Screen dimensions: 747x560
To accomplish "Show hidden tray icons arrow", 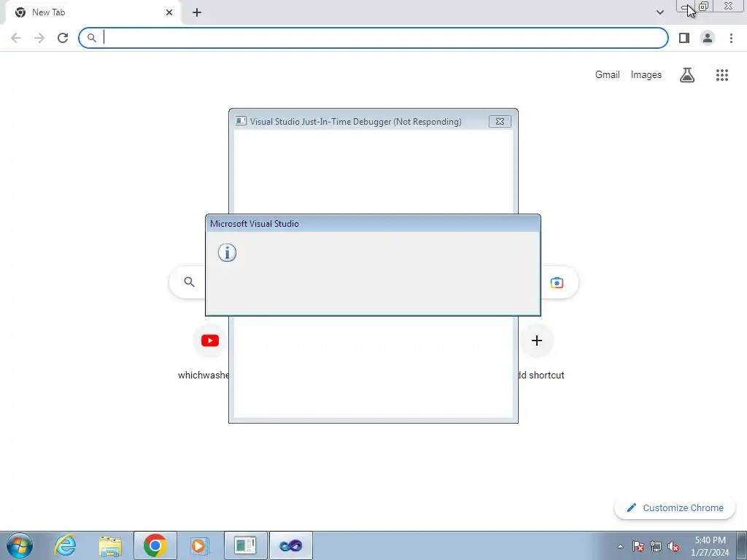I will (620, 546).
